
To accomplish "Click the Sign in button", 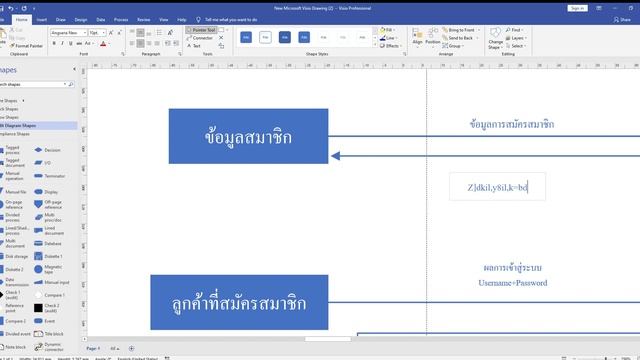I will click(x=577, y=8).
